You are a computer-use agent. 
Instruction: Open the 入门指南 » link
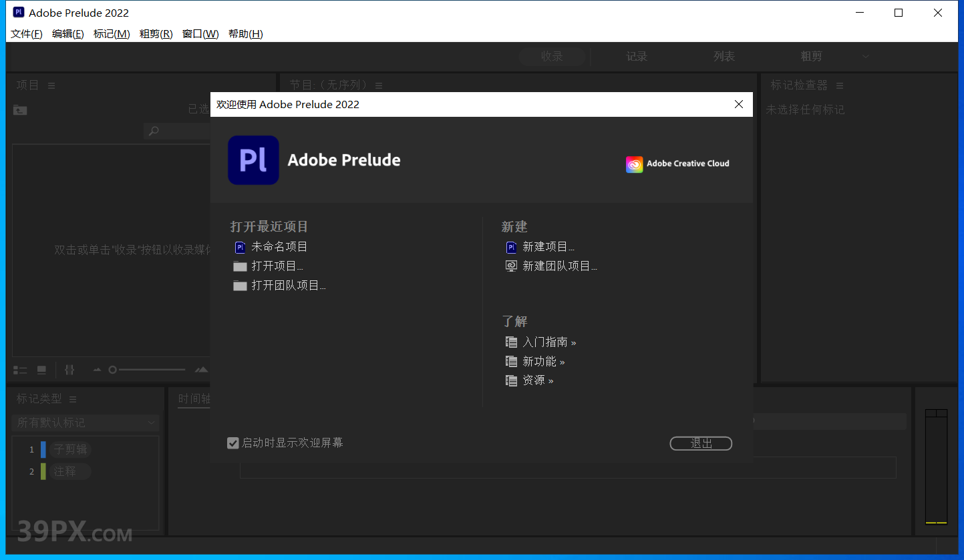549,342
